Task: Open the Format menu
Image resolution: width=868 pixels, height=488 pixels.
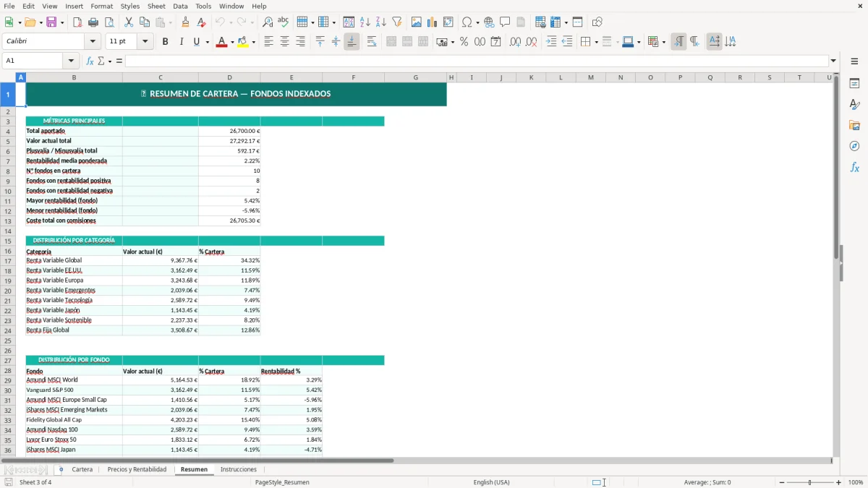Action: (101, 6)
